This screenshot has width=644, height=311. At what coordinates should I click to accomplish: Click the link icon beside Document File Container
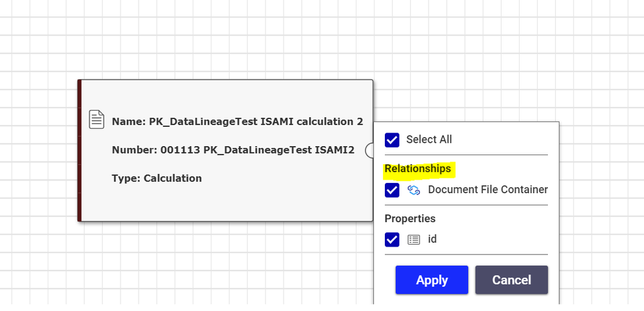pyautogui.click(x=414, y=190)
